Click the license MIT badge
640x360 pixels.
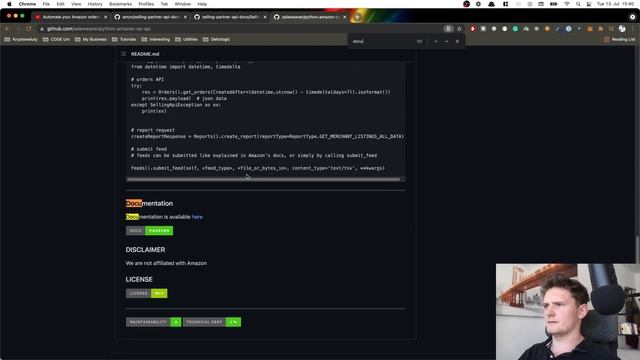pyautogui.click(x=147, y=293)
